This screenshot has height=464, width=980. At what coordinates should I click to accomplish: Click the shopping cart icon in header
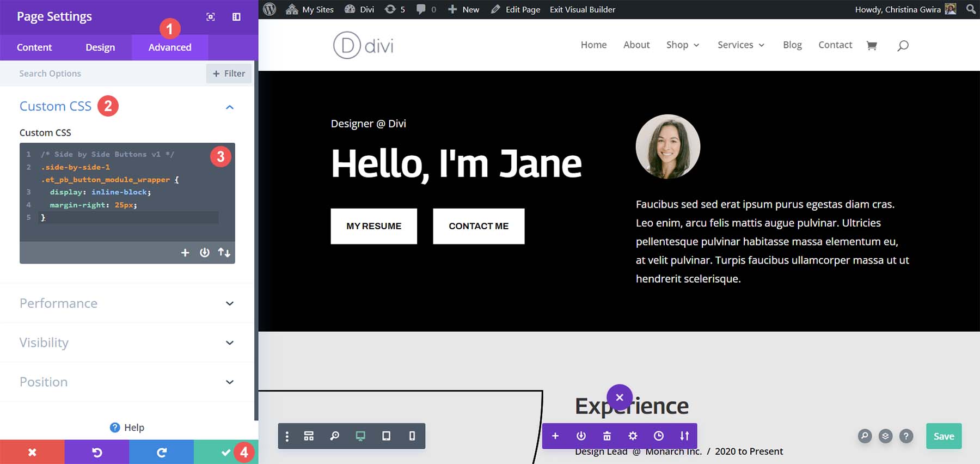click(x=872, y=46)
